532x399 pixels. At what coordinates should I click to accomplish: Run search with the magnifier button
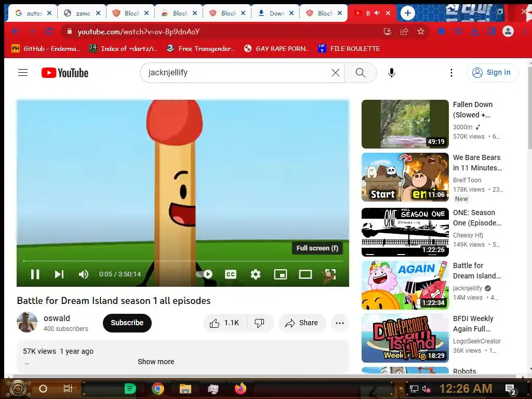(x=361, y=73)
